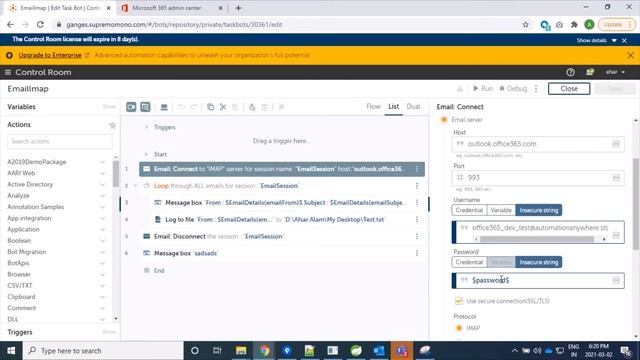Click the cut scissors icon in toolbar
The image size is (640, 360).
(x=223, y=107)
